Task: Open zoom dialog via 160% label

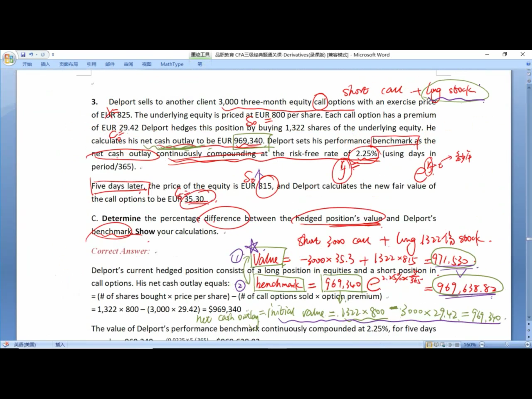Action: pyautogui.click(x=470, y=345)
